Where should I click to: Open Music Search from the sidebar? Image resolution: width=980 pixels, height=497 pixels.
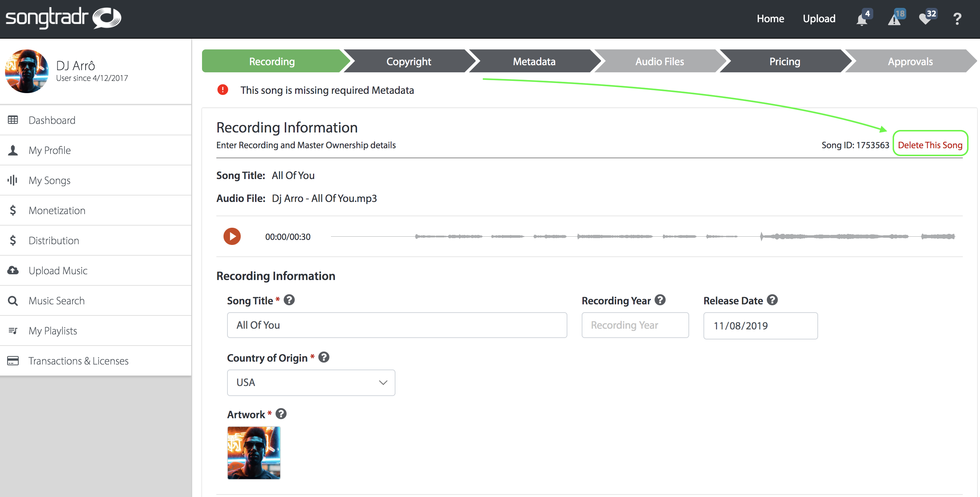pos(96,300)
